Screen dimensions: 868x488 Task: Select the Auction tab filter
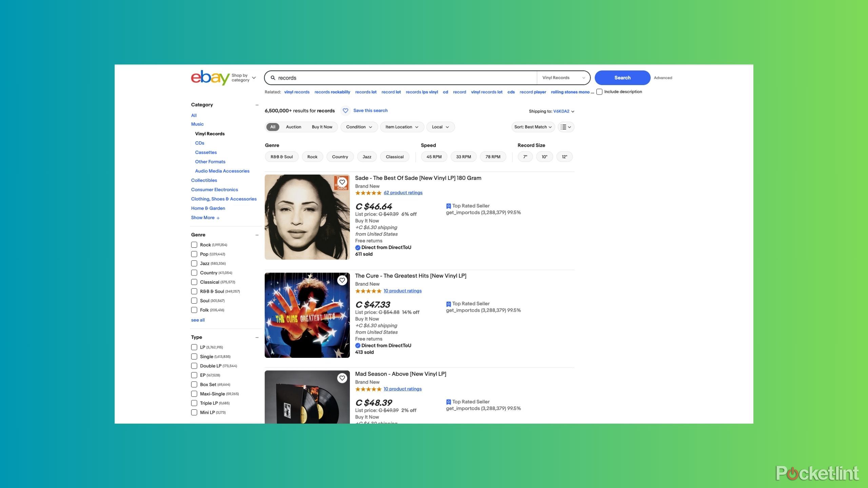point(293,127)
